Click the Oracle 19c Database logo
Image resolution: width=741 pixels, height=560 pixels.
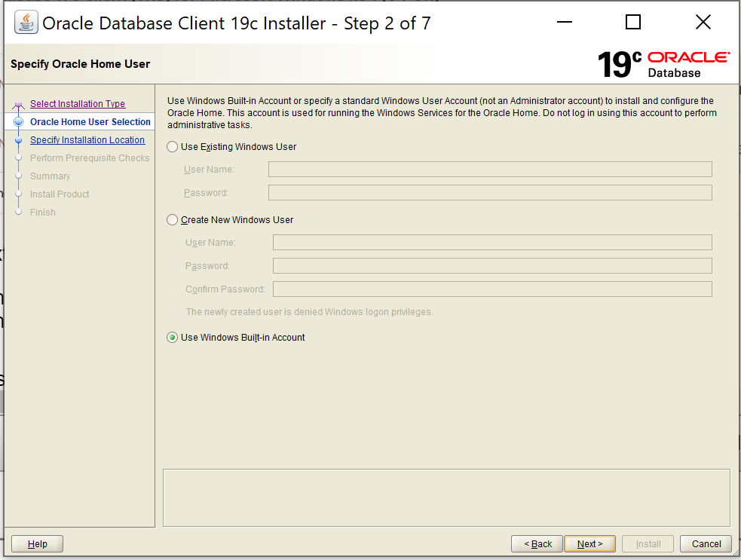[663, 64]
